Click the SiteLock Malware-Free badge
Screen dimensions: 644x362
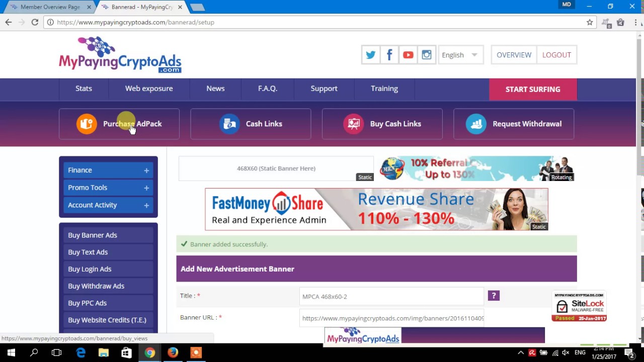tap(579, 306)
